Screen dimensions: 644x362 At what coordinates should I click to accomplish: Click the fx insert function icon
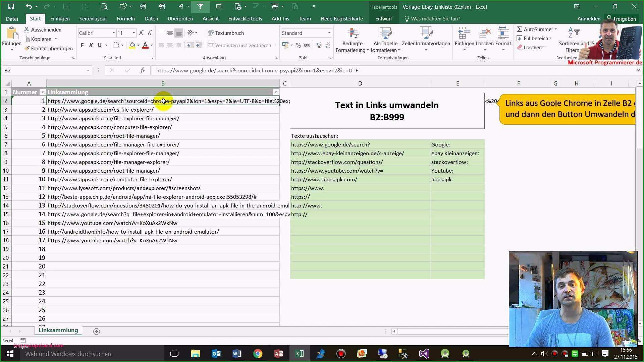pos(142,70)
